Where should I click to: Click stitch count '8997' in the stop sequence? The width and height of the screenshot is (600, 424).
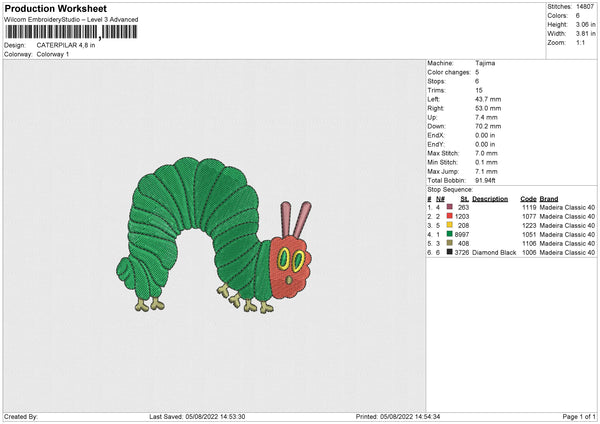pos(462,235)
